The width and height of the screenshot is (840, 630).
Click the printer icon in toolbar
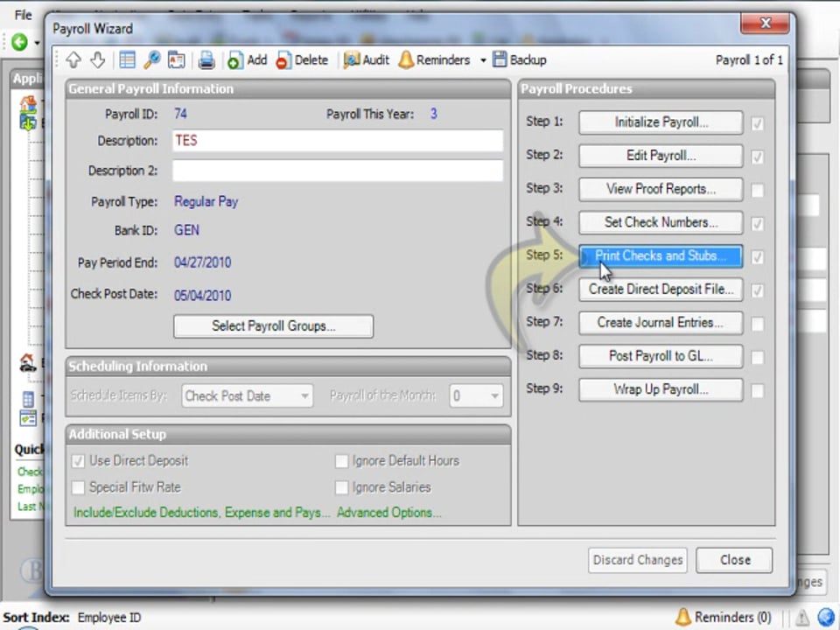[x=206, y=60]
